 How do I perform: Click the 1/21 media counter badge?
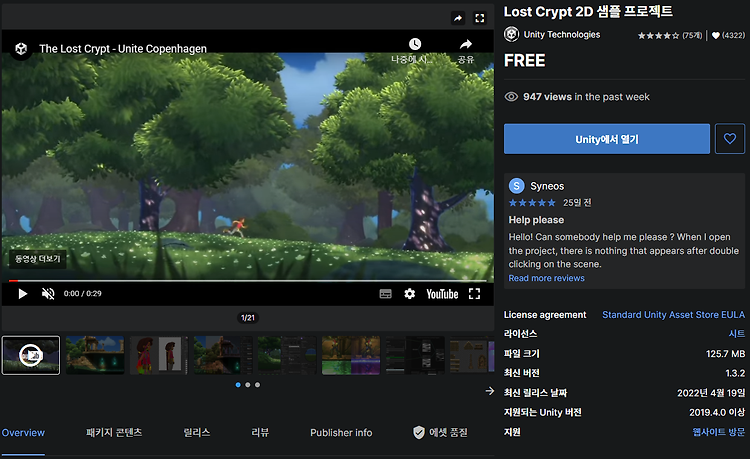tap(248, 318)
